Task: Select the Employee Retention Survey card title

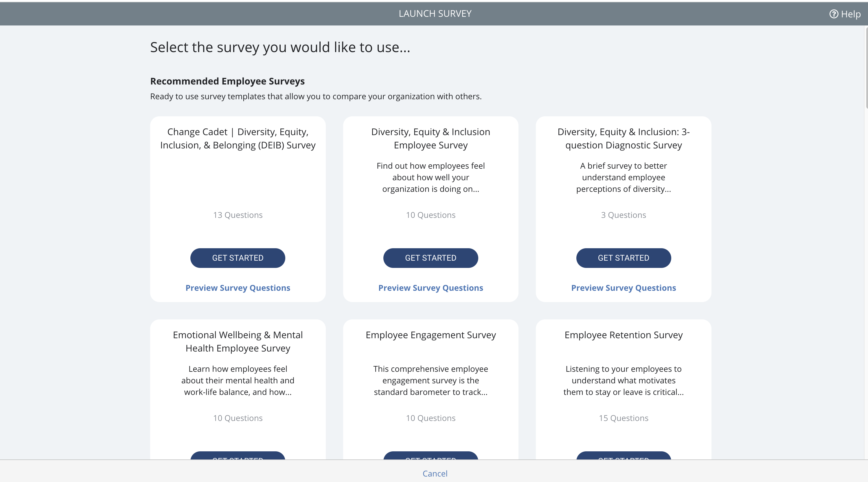Action: 624,335
